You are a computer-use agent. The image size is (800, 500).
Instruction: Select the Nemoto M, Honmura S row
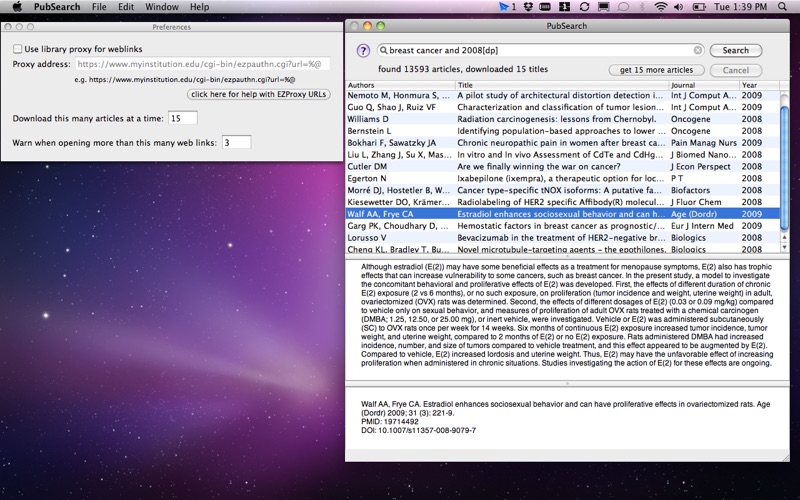(563, 95)
